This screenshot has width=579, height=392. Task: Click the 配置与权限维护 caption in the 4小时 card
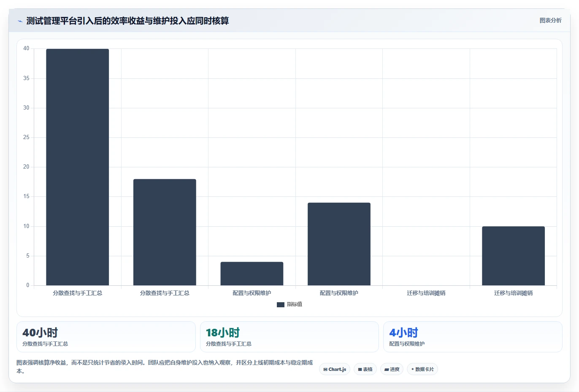pyautogui.click(x=407, y=344)
